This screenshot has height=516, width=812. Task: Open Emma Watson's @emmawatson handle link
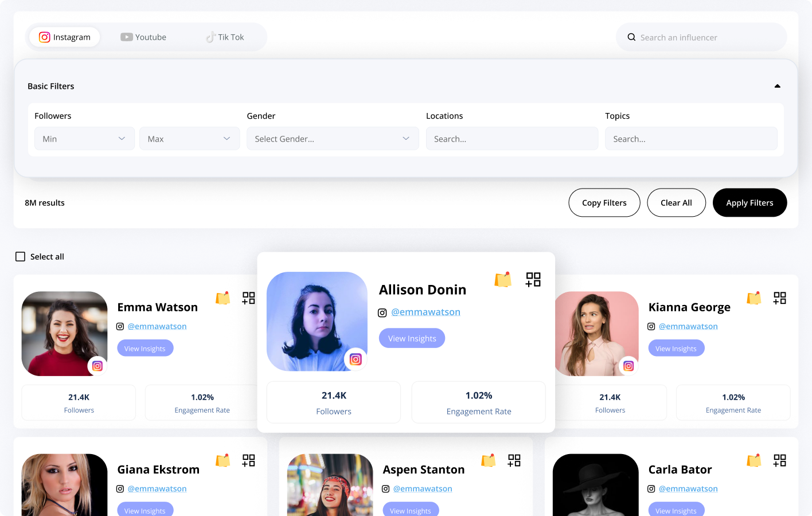pyautogui.click(x=157, y=326)
